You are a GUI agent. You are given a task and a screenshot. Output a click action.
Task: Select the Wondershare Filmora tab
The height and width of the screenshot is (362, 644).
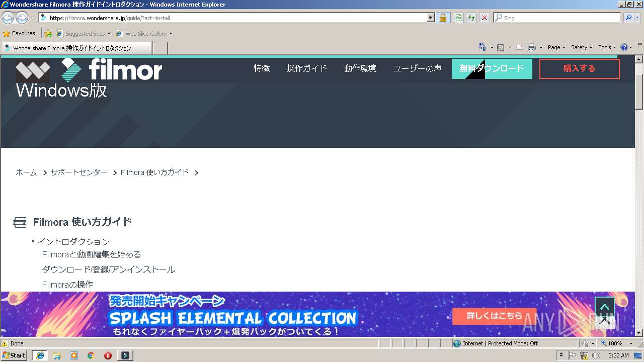click(76, 48)
